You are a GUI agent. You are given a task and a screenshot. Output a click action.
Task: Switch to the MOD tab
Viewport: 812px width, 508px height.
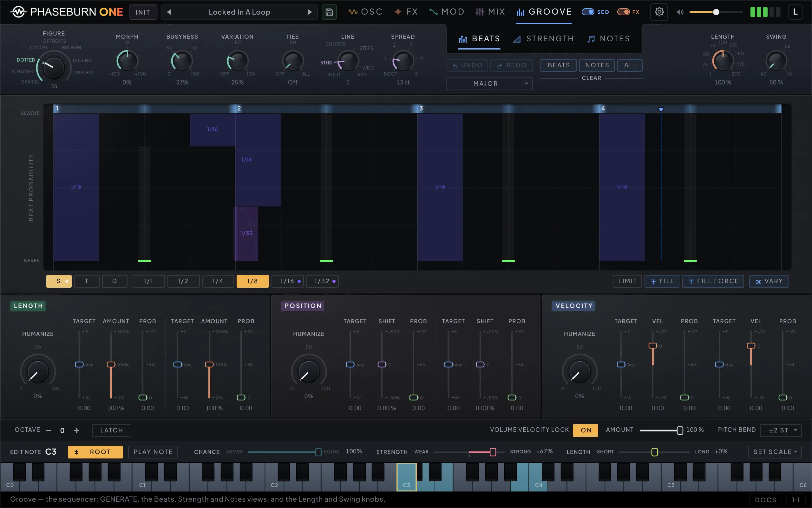click(x=447, y=12)
